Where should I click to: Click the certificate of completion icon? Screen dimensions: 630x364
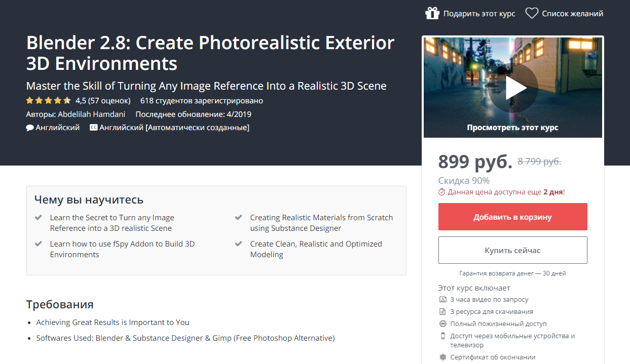pos(443,357)
